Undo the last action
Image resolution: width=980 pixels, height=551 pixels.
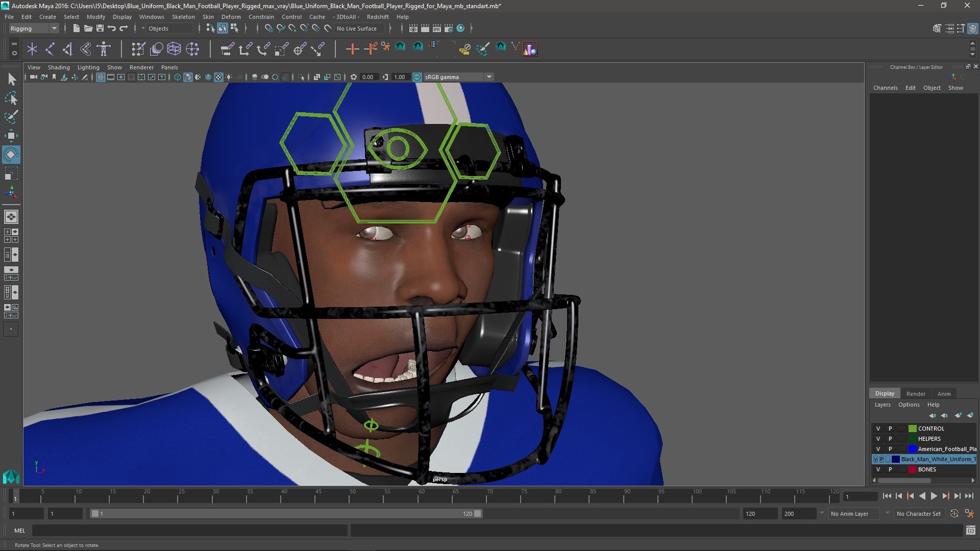111,29
